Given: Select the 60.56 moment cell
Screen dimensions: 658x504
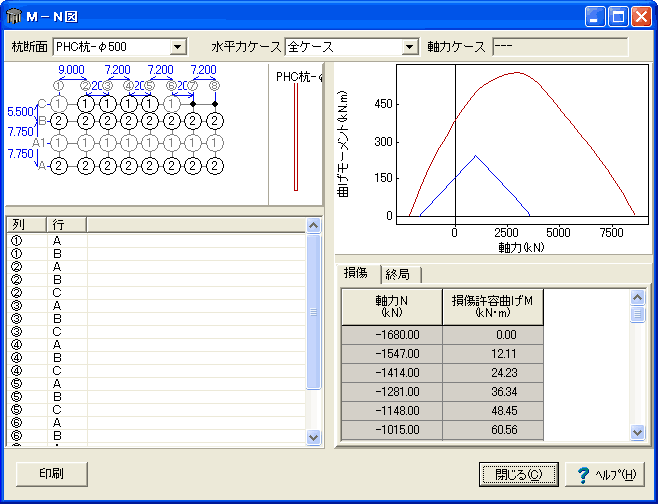Looking at the screenshot, I should pos(493,430).
